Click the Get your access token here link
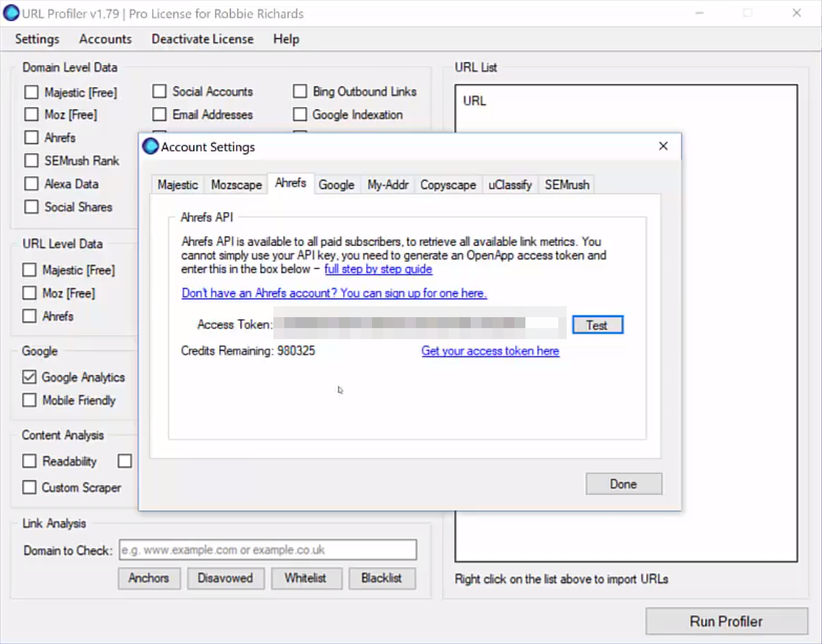The width and height of the screenshot is (822, 644). click(x=490, y=351)
